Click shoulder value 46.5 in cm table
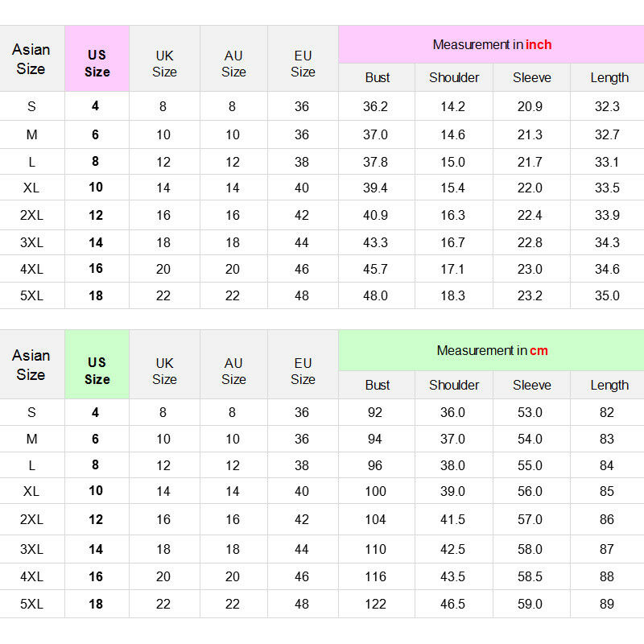The height and width of the screenshot is (644, 644). (x=452, y=604)
